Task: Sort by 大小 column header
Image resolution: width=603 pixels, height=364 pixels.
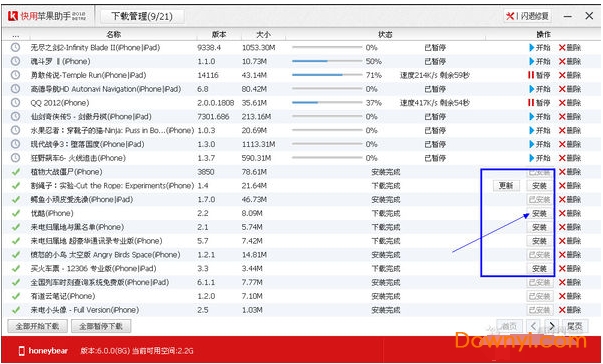Action: 263,35
